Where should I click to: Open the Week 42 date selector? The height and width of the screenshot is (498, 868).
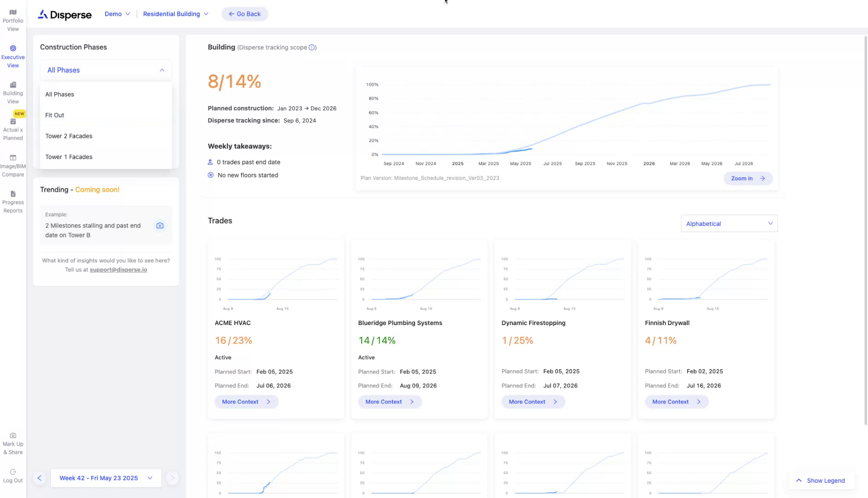106,478
